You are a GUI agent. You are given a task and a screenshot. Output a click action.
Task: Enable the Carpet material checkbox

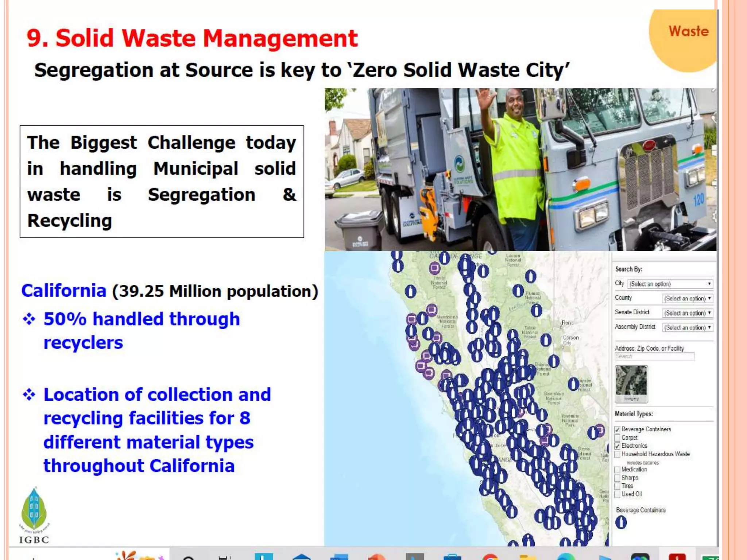pyautogui.click(x=618, y=437)
